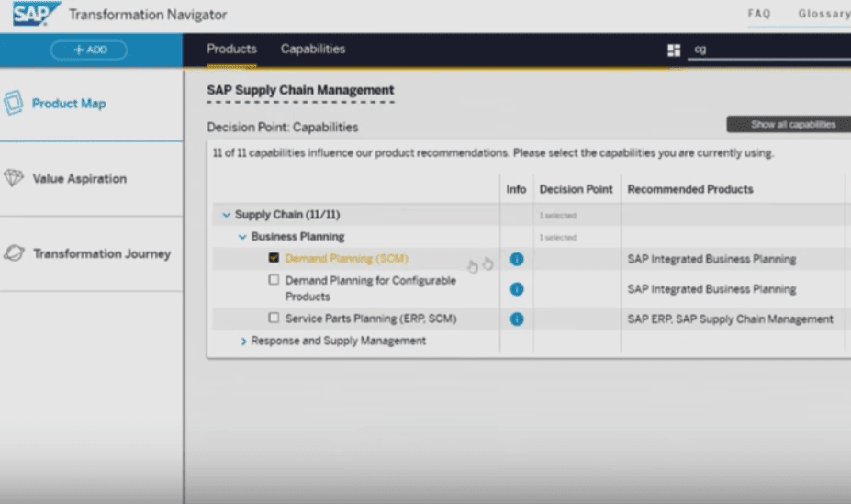Click '1 selected' in Business Planning row
The height and width of the screenshot is (504, 851).
click(558, 238)
